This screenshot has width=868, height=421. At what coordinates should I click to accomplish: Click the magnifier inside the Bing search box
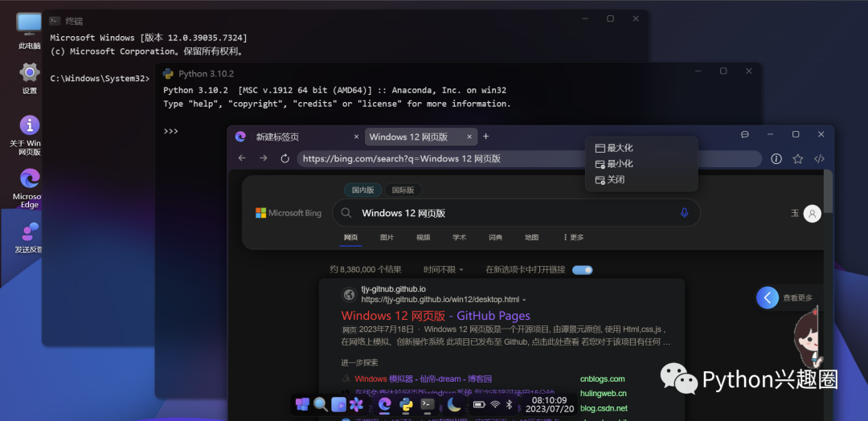point(346,213)
